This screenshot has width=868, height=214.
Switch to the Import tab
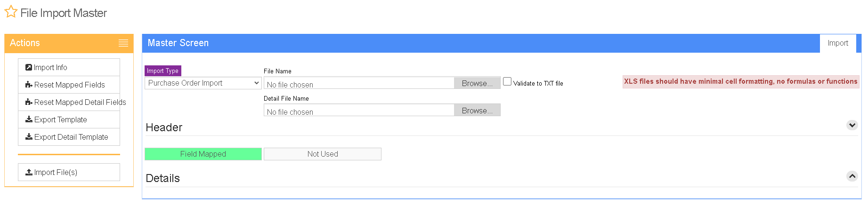click(838, 43)
